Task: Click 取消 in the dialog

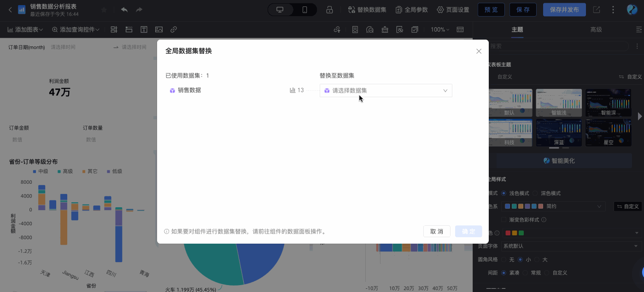Action: coord(437,231)
